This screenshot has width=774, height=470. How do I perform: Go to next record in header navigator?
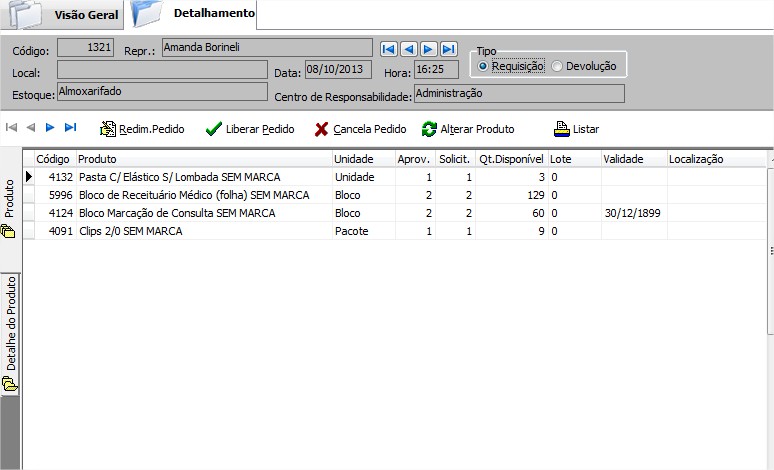(429, 49)
